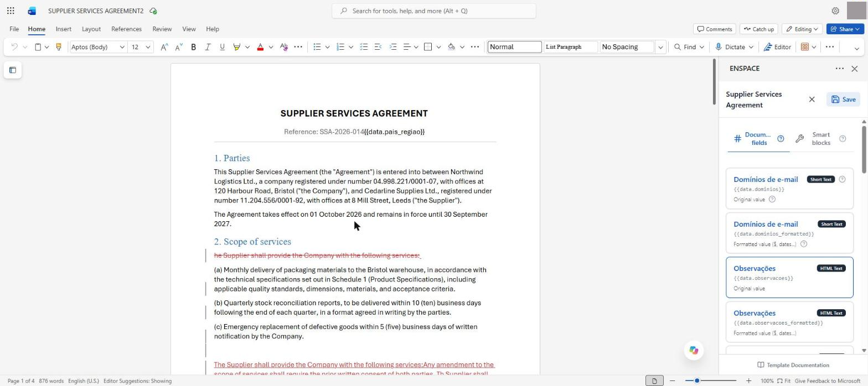The width and height of the screenshot is (868, 386).
Task: Insert checklist list
Action: [364, 47]
